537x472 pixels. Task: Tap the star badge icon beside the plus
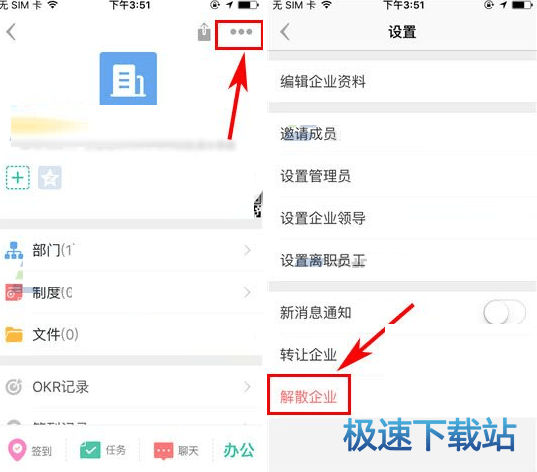coord(50,177)
